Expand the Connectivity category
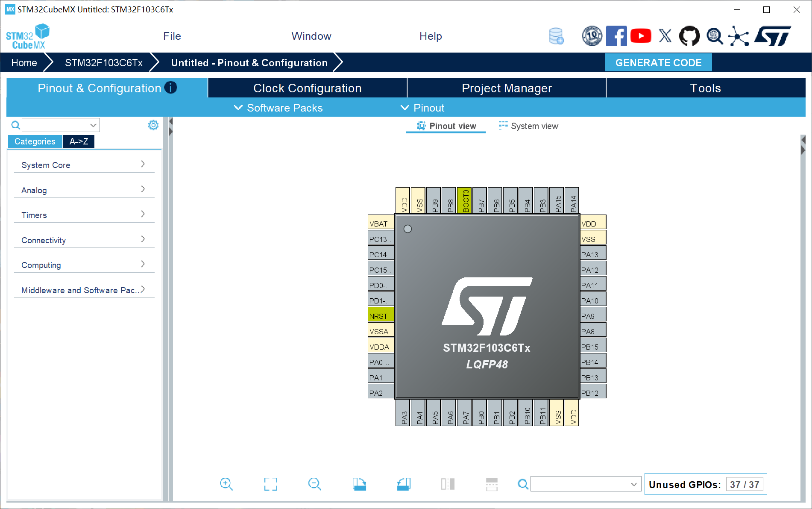Image resolution: width=812 pixels, height=509 pixels. [x=84, y=240]
